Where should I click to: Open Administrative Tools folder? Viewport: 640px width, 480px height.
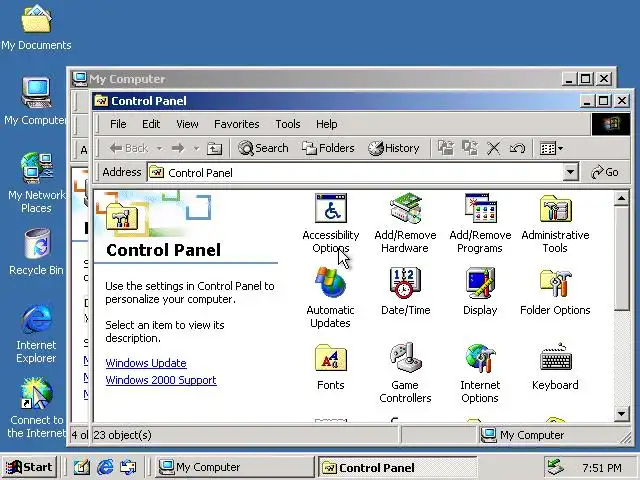(x=555, y=223)
